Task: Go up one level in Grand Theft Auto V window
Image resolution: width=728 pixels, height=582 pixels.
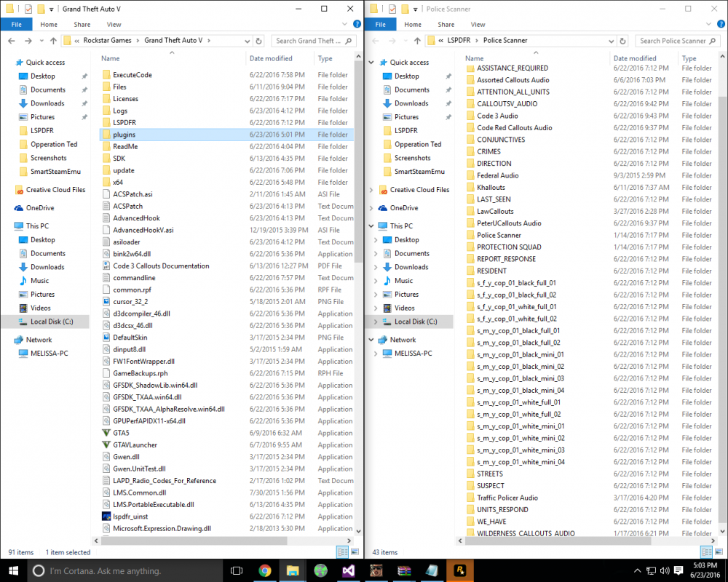Action: 53,41
